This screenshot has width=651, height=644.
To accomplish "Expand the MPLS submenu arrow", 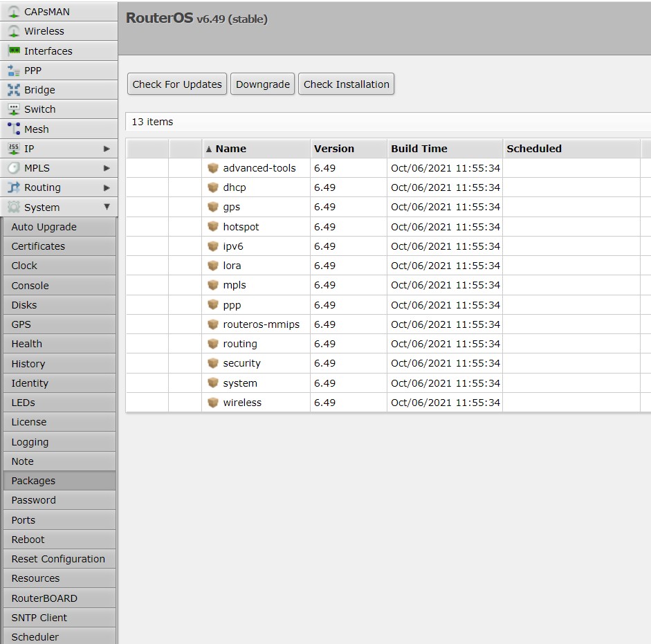I will click(107, 168).
